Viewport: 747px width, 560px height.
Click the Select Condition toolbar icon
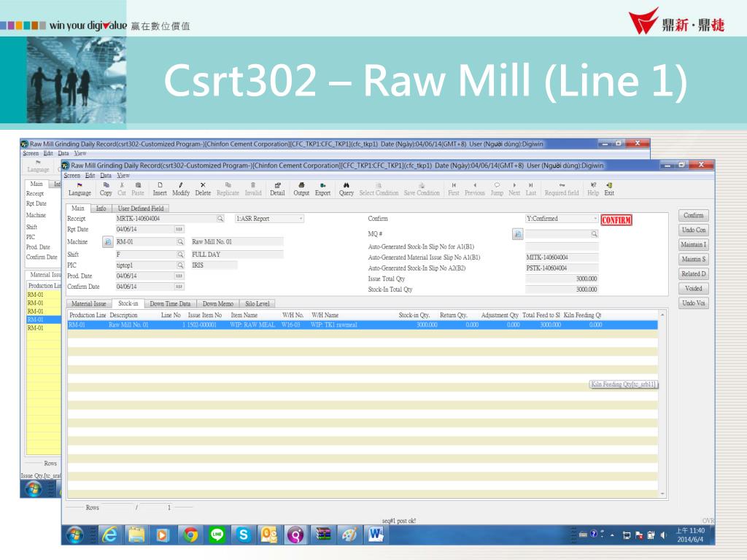379,189
